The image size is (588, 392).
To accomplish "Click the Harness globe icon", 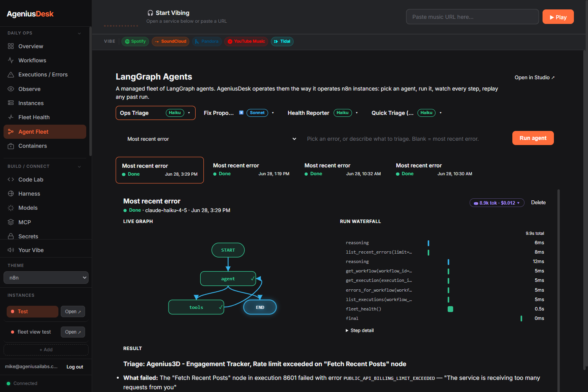I will 11,194.
